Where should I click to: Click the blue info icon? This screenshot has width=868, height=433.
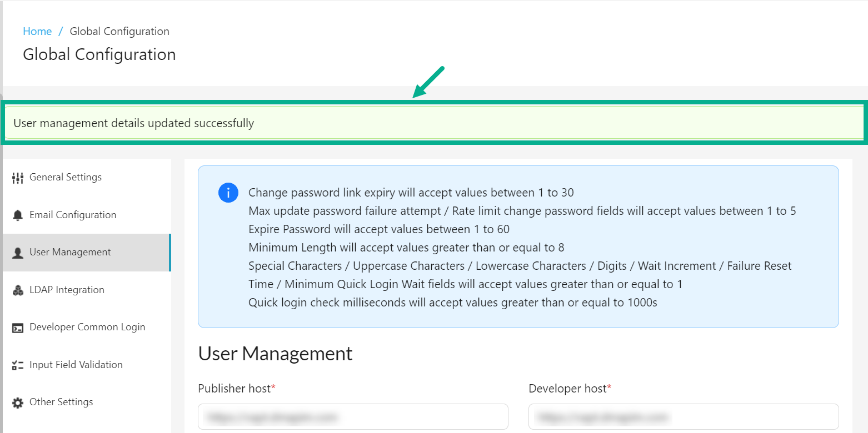[x=228, y=193]
